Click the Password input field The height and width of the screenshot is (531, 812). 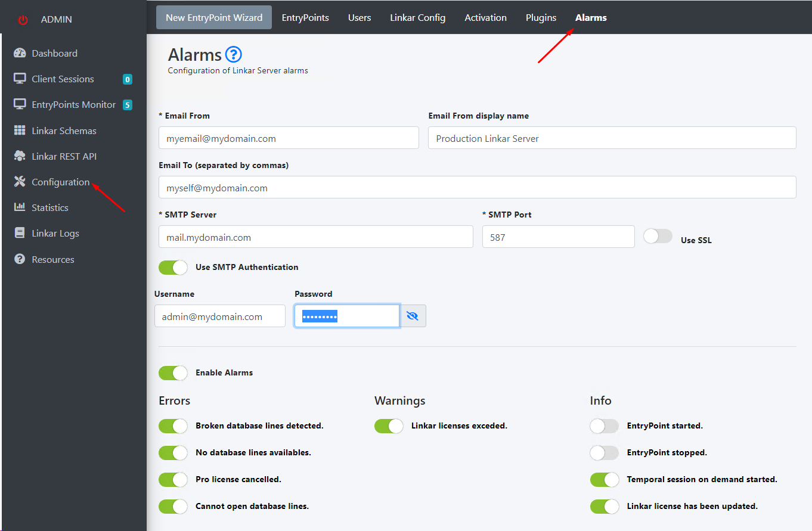347,316
